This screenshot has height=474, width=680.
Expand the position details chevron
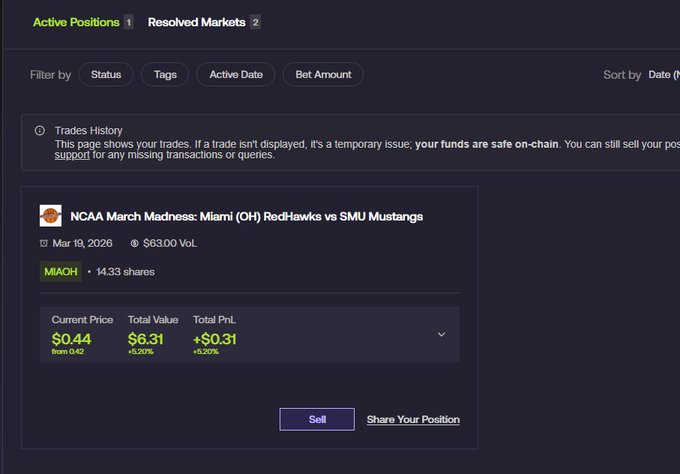click(x=441, y=334)
